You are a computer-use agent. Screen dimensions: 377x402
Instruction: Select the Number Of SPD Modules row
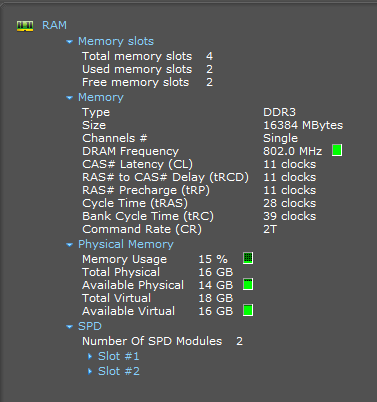point(162,341)
